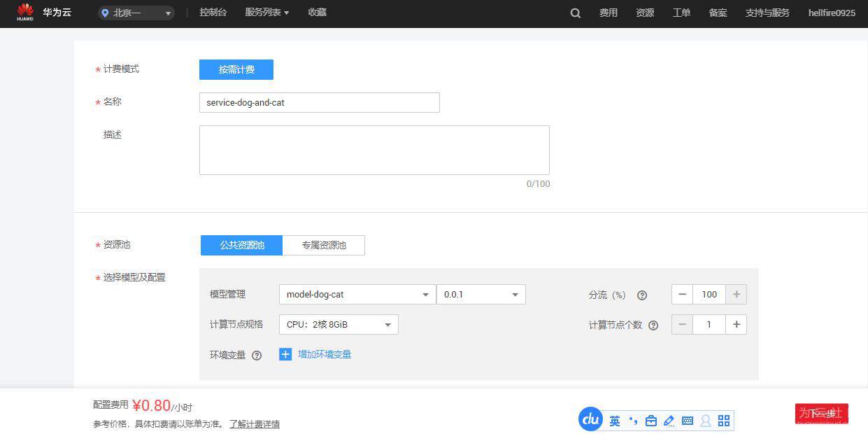Toggle the IME 英 language mode
The height and width of the screenshot is (434, 868).
(615, 421)
